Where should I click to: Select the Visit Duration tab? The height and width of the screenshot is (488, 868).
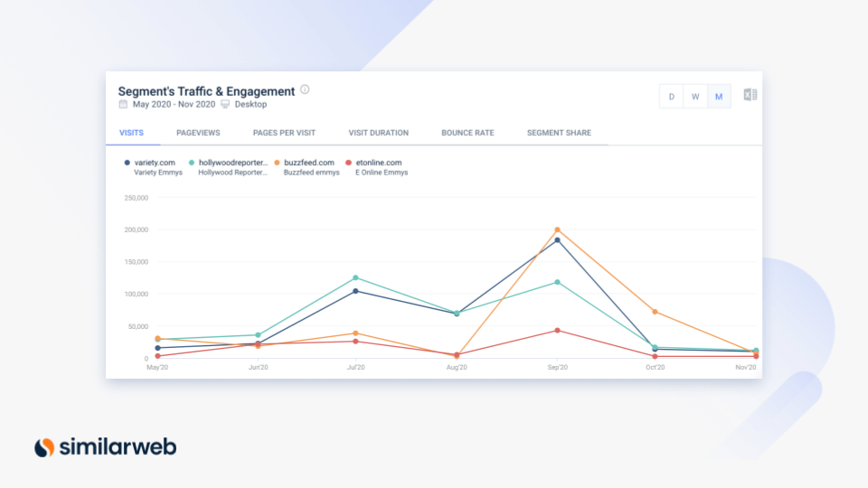(x=378, y=133)
